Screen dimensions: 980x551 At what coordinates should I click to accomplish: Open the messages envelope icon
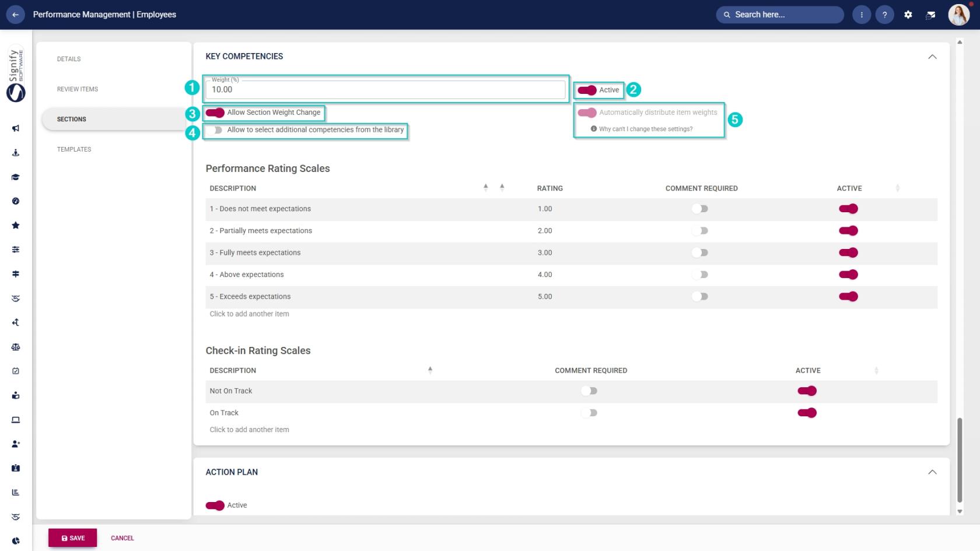pyautogui.click(x=931, y=15)
